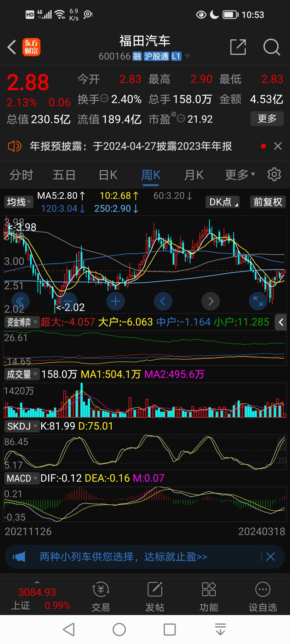This screenshot has height=644, width=290.
Task: Tap the K:81.99 SKDJ value
Action: 58,426
